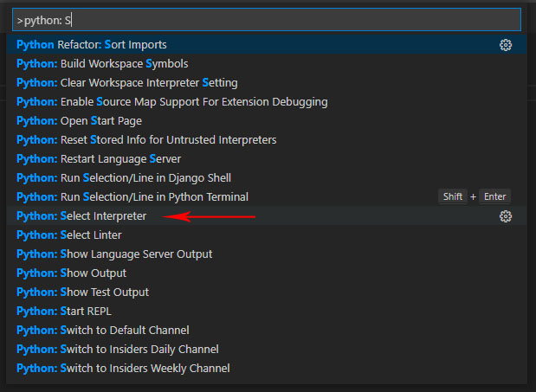Choose Clear Workspace Interpreter Setting
Image resolution: width=536 pixels, height=392 pixels.
126,82
